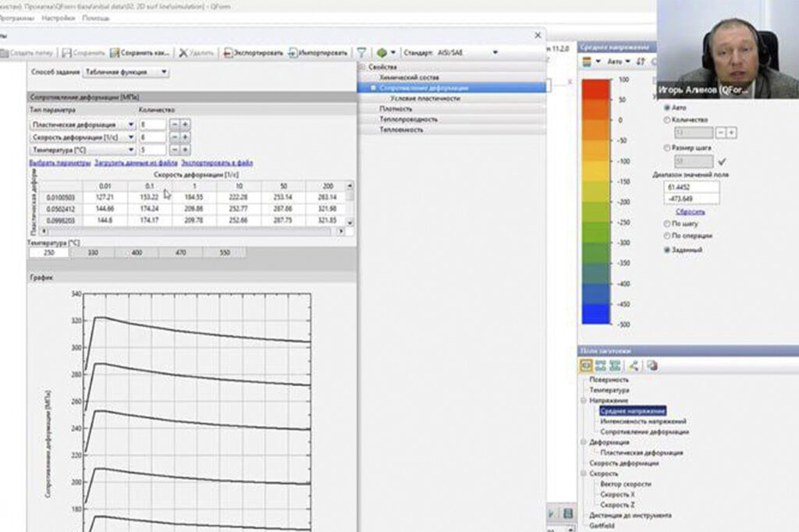Open the Помощь menu
The height and width of the screenshot is (532, 799).
point(96,16)
